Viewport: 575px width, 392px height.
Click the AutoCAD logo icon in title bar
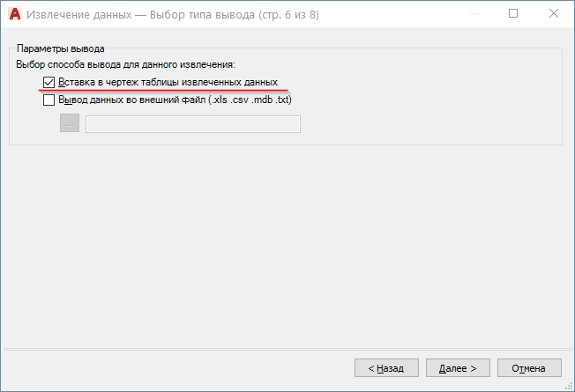pos(15,14)
